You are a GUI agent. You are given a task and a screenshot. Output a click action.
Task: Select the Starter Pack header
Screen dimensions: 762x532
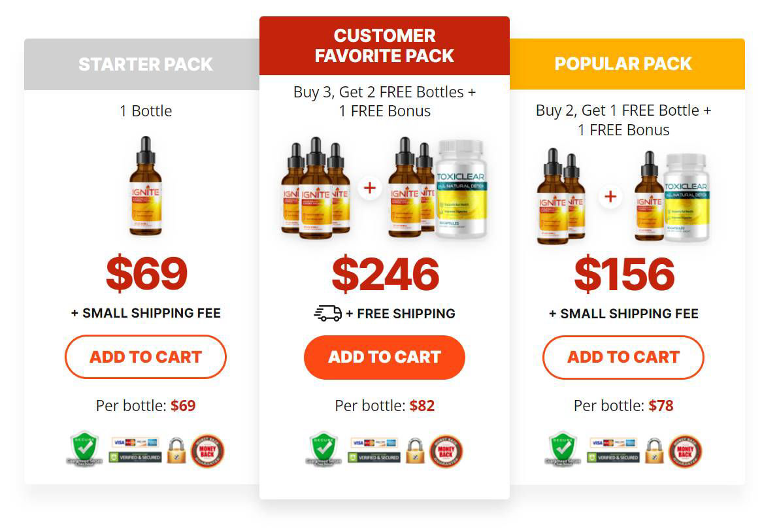click(145, 64)
